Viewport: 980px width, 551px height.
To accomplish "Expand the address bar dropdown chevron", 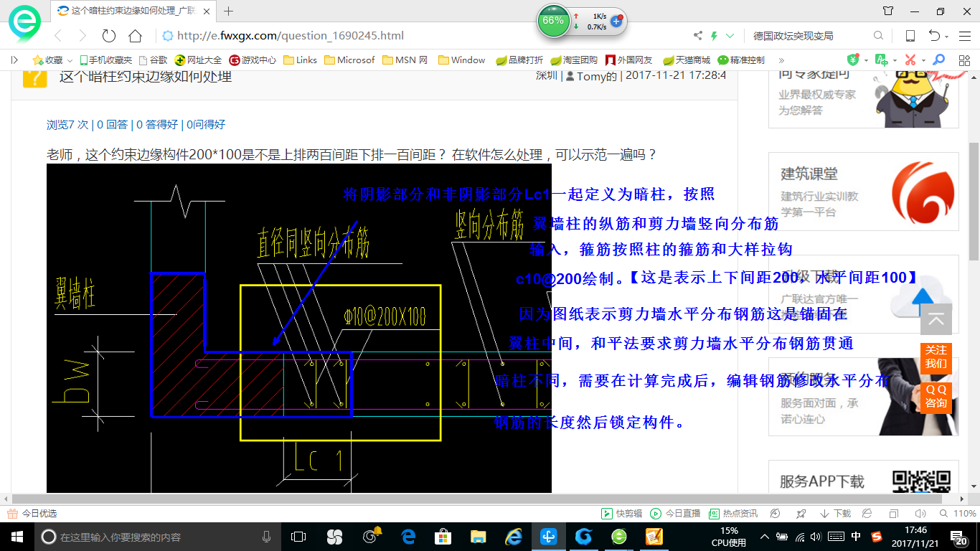I will (x=730, y=36).
